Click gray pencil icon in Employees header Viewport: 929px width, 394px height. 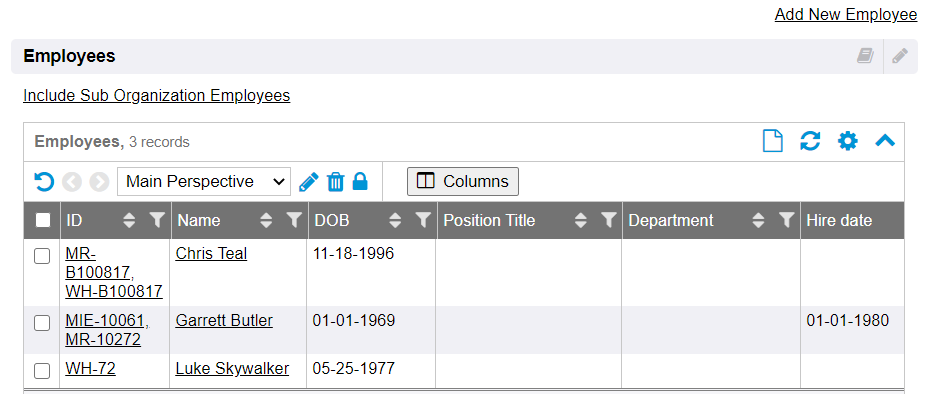[899, 56]
